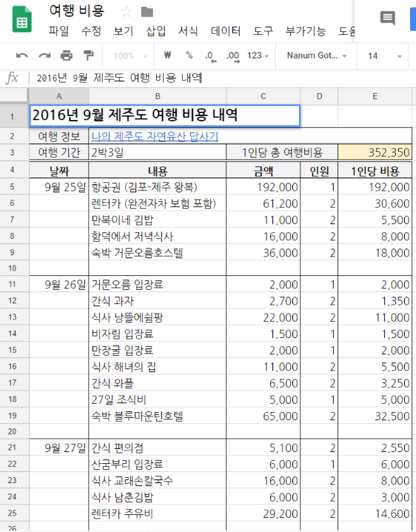
Task: Open the 100% zoom dropdown
Action: coord(130,56)
